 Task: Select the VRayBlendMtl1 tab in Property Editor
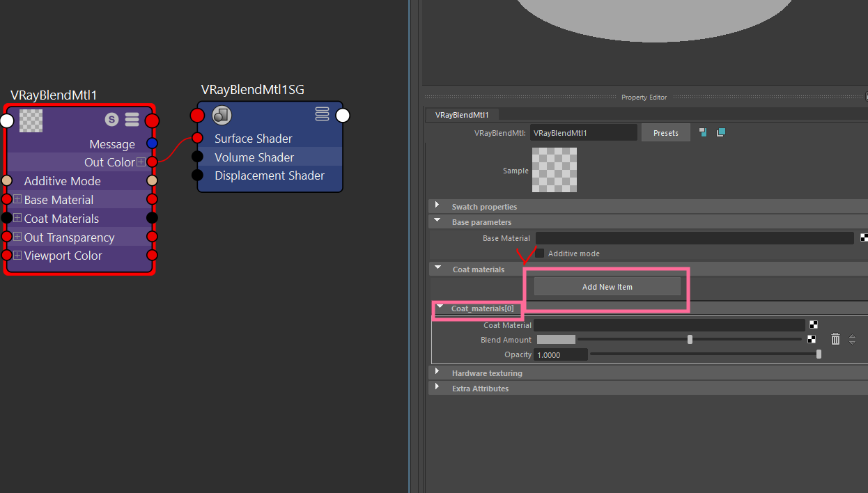coord(462,115)
